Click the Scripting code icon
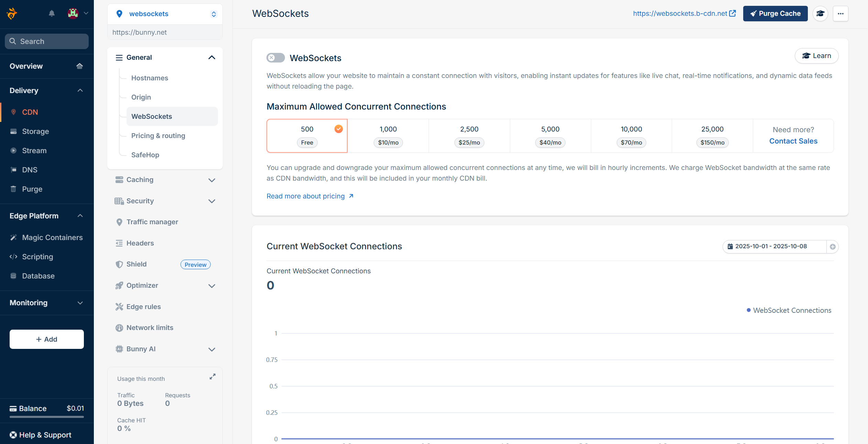 [x=13, y=257]
